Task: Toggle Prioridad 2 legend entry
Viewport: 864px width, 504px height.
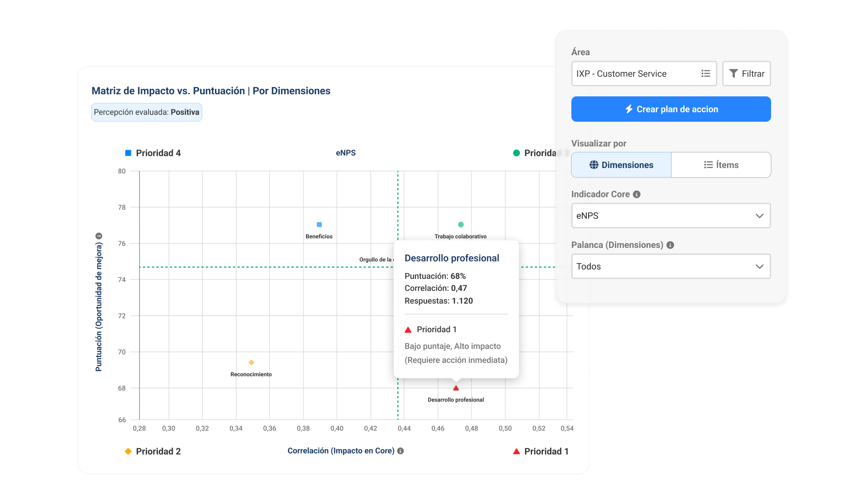Action: 153,451
